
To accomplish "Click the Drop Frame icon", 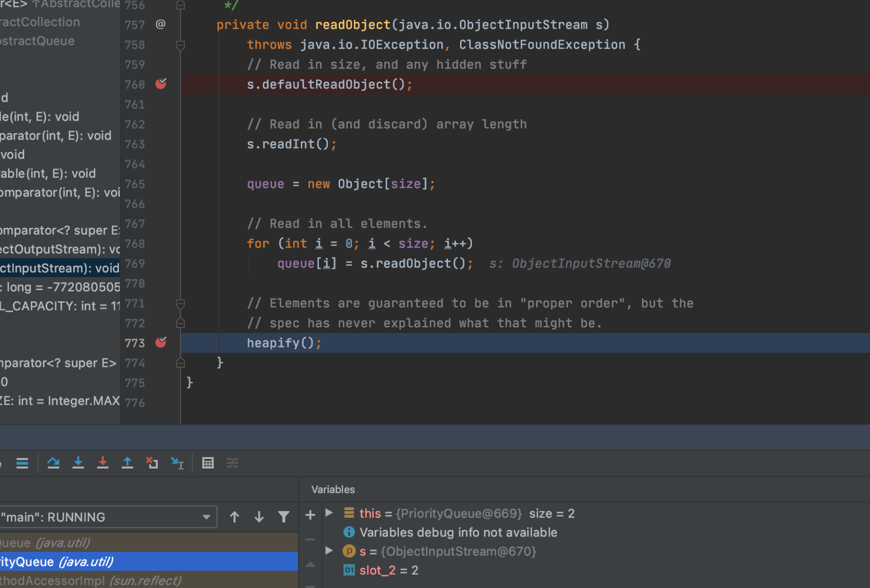I will coord(152,463).
